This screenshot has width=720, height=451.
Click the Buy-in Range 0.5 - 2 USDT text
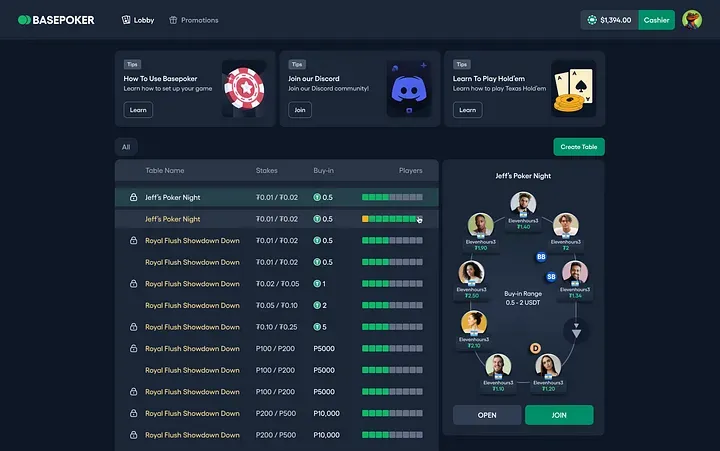(523, 298)
